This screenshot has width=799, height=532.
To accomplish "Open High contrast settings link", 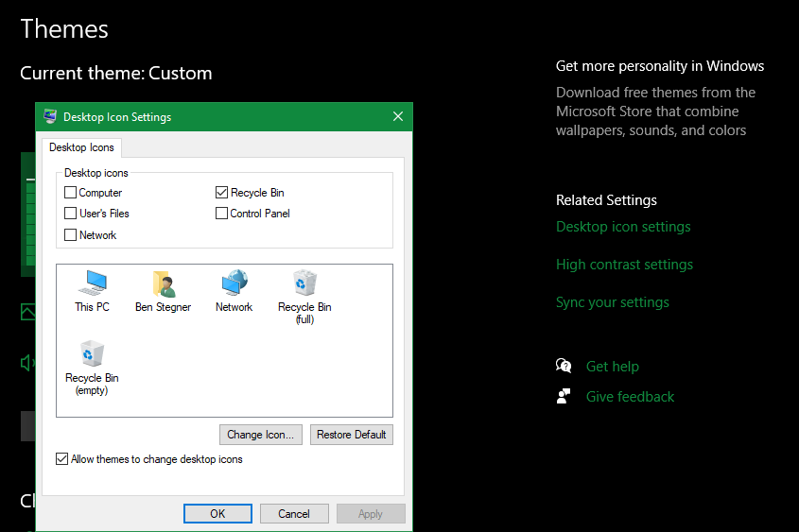I will (x=624, y=265).
